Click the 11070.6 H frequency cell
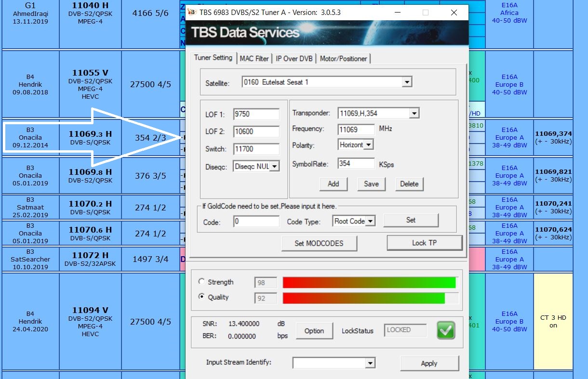This screenshot has height=379, width=588. point(90,234)
